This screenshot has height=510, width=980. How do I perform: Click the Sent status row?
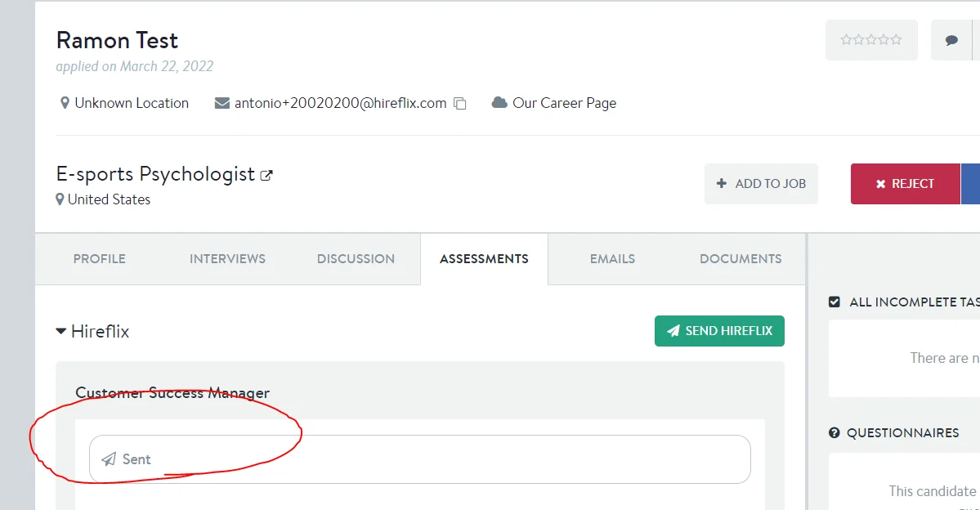(420, 459)
